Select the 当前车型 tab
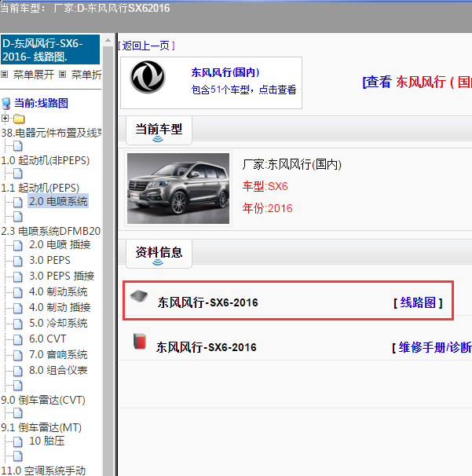Screen dimensions: 472x476 159,130
